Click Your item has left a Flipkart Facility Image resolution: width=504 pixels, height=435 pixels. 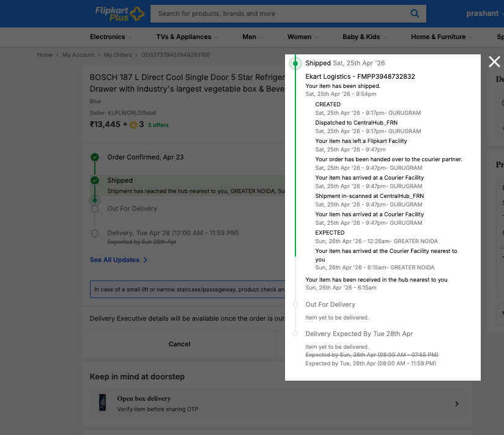[361, 141]
